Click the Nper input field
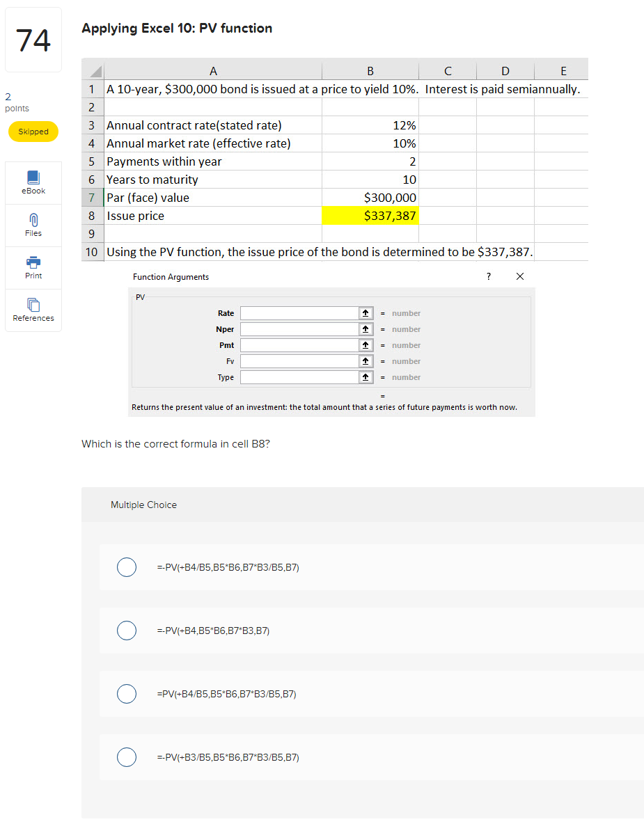Image resolution: width=644 pixels, height=824 pixels. (299, 328)
